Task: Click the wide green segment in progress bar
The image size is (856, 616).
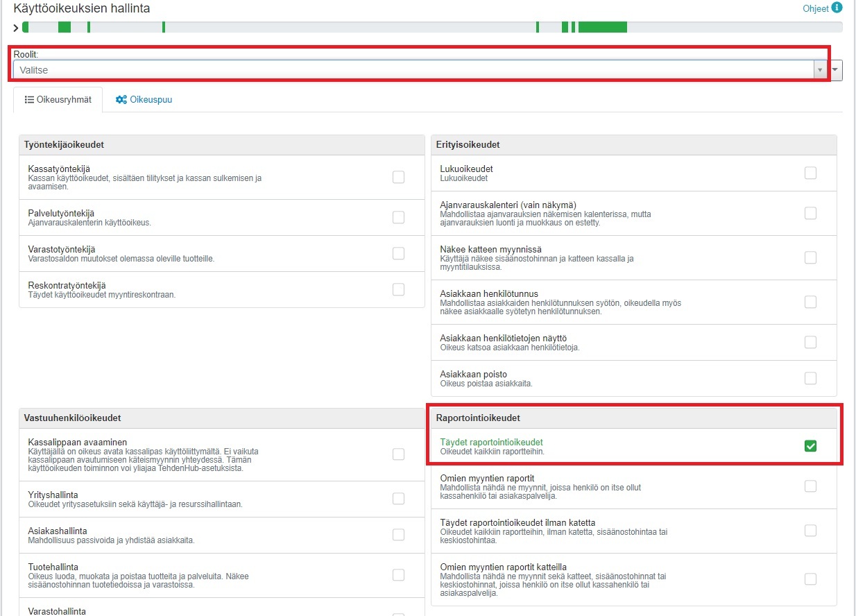Action: (602, 27)
